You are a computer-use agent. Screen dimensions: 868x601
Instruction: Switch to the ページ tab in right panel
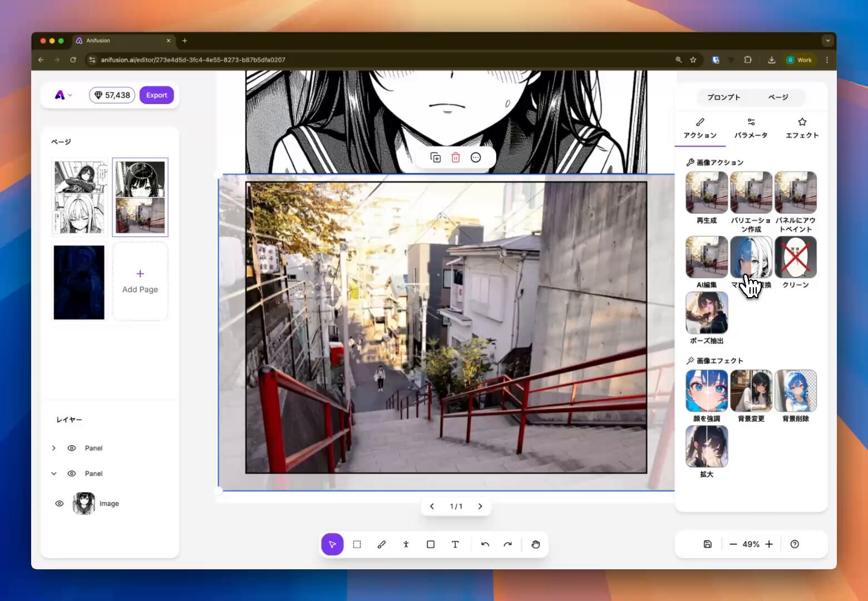pos(778,97)
